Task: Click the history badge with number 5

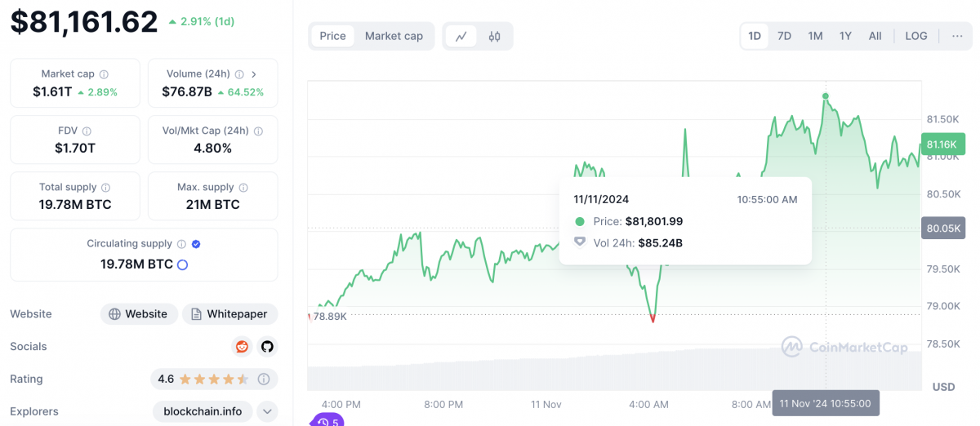Action: click(x=327, y=421)
